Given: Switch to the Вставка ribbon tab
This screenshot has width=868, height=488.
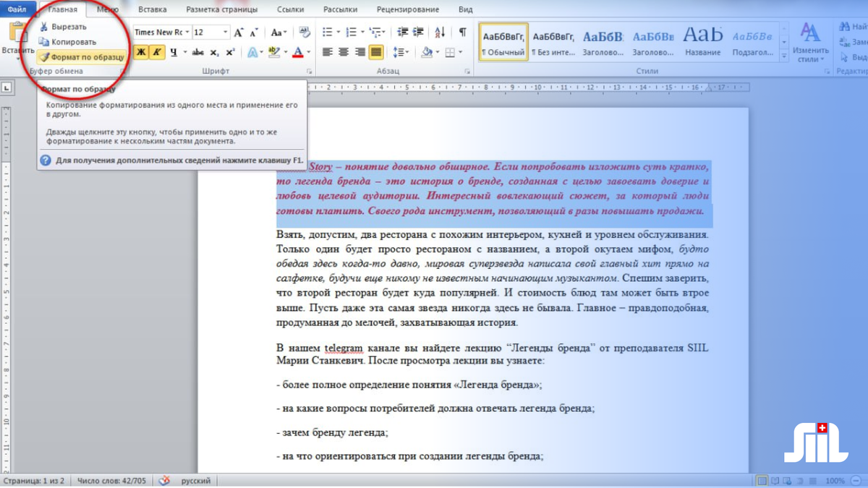Looking at the screenshot, I should pyautogui.click(x=152, y=9).
